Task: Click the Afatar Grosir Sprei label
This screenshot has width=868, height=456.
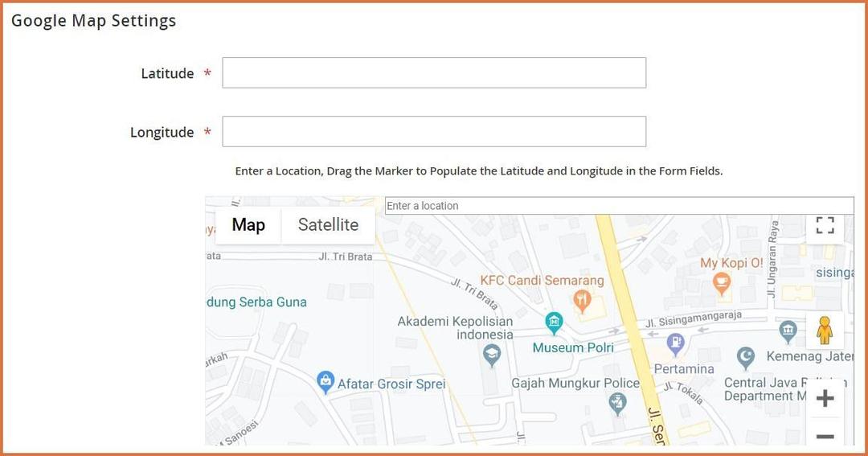Action: point(391,384)
